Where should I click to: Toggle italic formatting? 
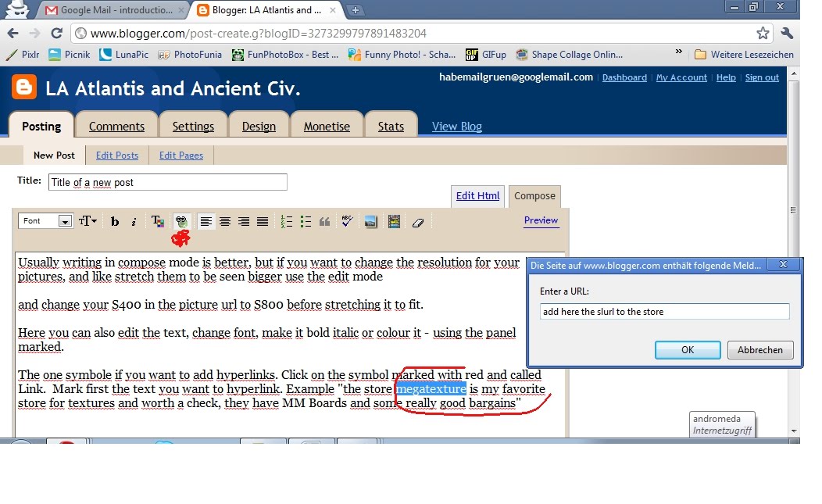pyautogui.click(x=134, y=222)
